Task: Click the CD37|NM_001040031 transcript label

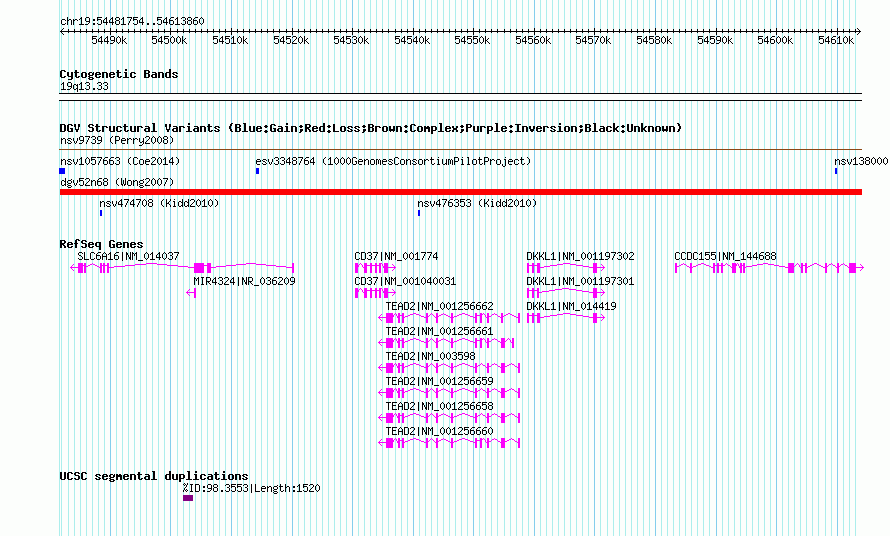Action: click(x=405, y=281)
